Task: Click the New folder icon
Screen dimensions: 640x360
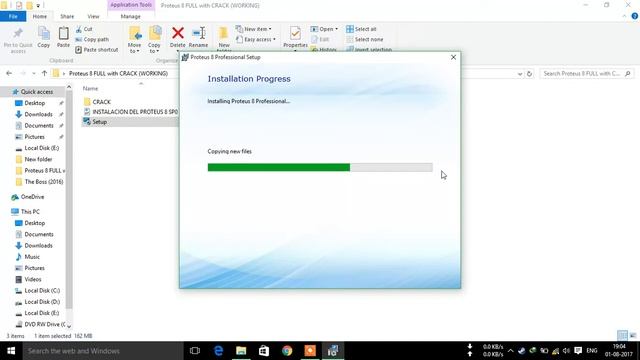Action: [x=224, y=33]
